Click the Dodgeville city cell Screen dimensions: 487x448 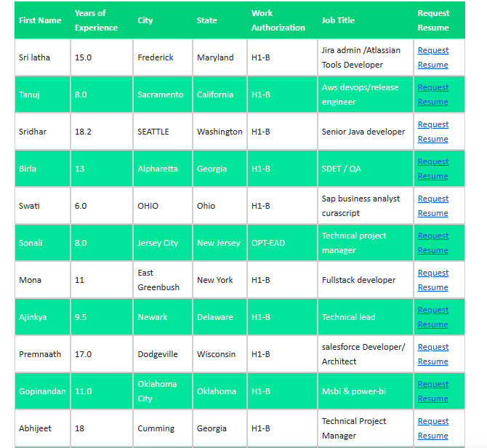coord(163,354)
